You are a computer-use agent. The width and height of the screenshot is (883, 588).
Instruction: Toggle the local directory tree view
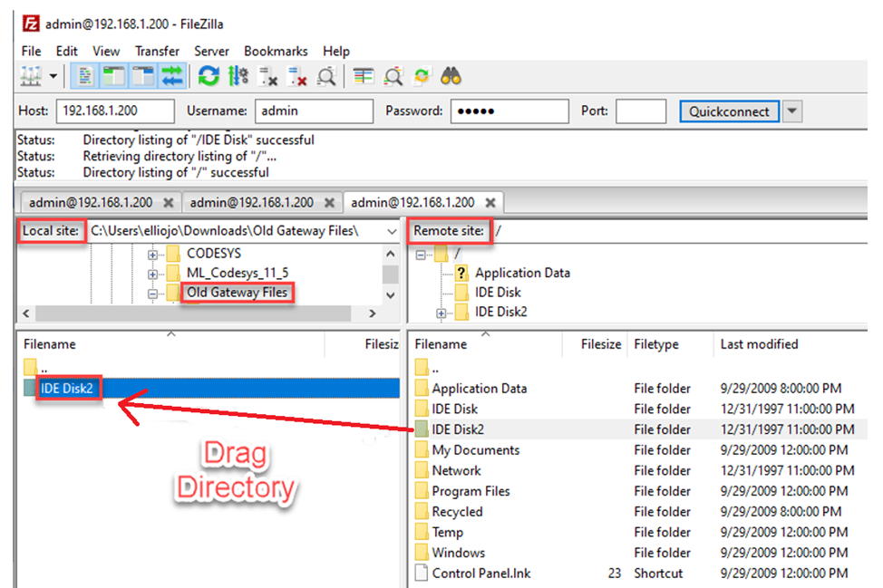pos(114,76)
